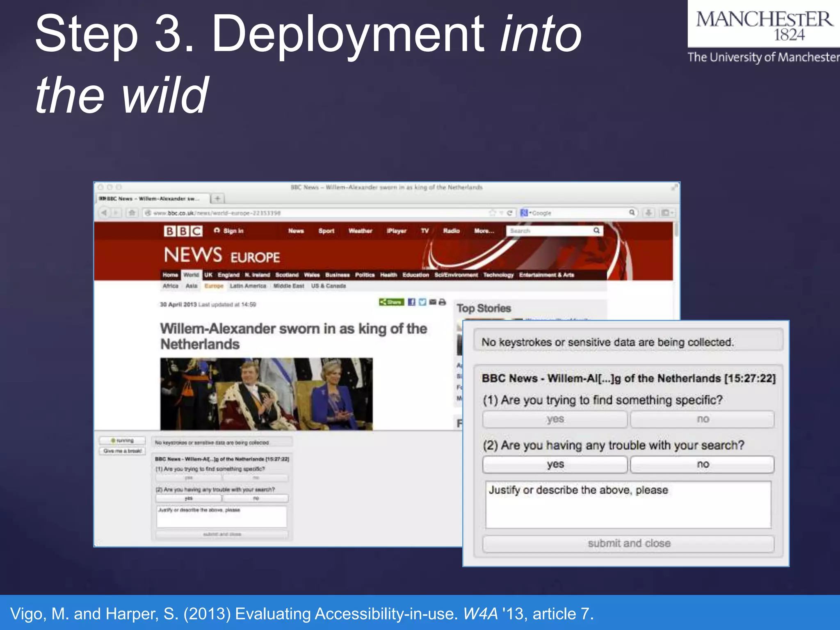Image resolution: width=840 pixels, height=630 pixels.
Task: Select Scotland in the news navigation
Action: [x=287, y=275]
